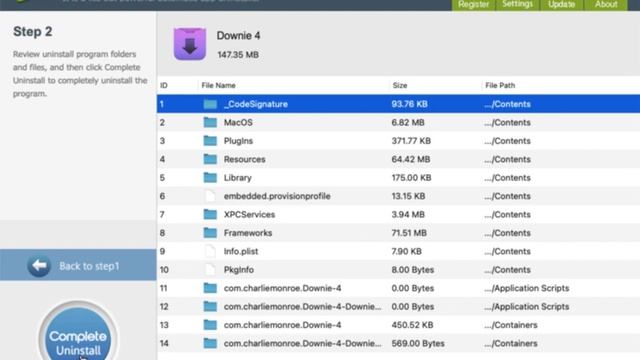640x360 pixels.
Task: Open the About tab
Action: [x=606, y=4]
